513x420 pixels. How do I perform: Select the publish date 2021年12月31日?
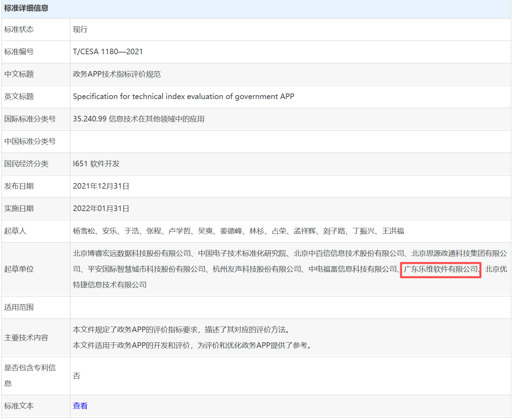click(101, 186)
